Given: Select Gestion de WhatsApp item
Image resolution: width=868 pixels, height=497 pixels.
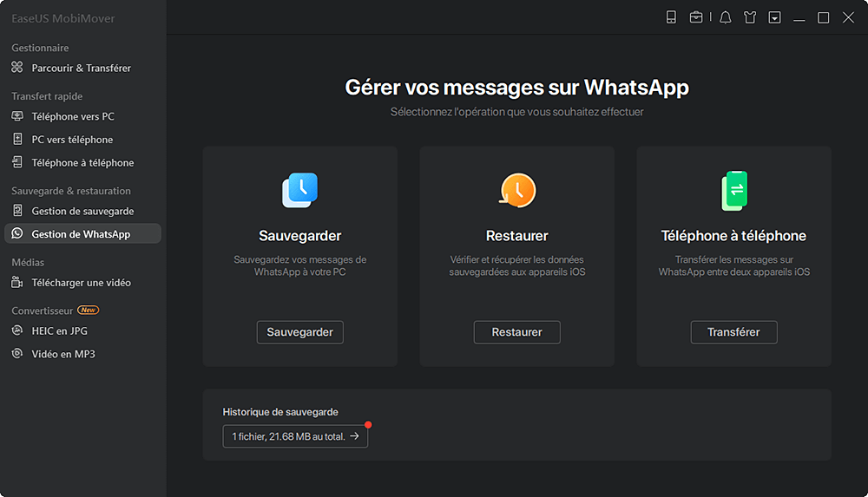Looking at the screenshot, I should coord(83,233).
